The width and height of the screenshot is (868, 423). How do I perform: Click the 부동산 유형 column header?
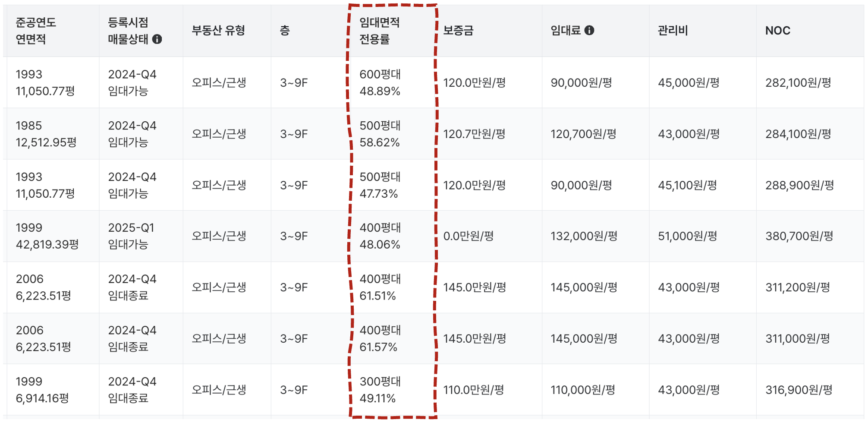218,31
